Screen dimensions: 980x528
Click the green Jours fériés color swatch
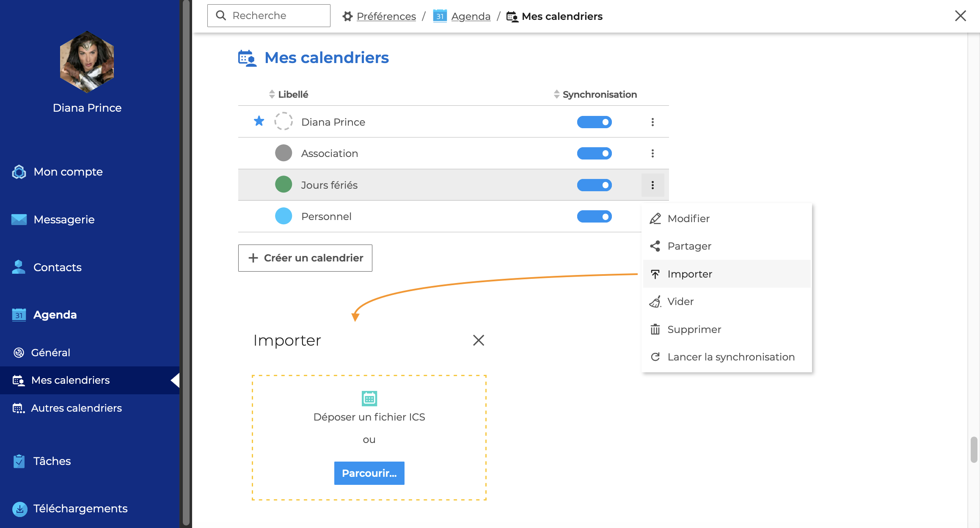pyautogui.click(x=284, y=185)
